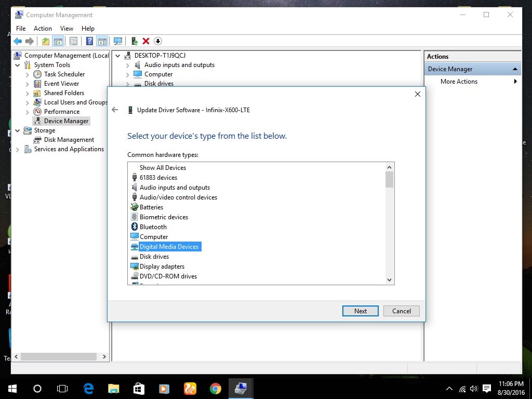Viewport: 532px width, 399px height.
Task: Expand the Task Scheduler node
Action: coord(27,75)
